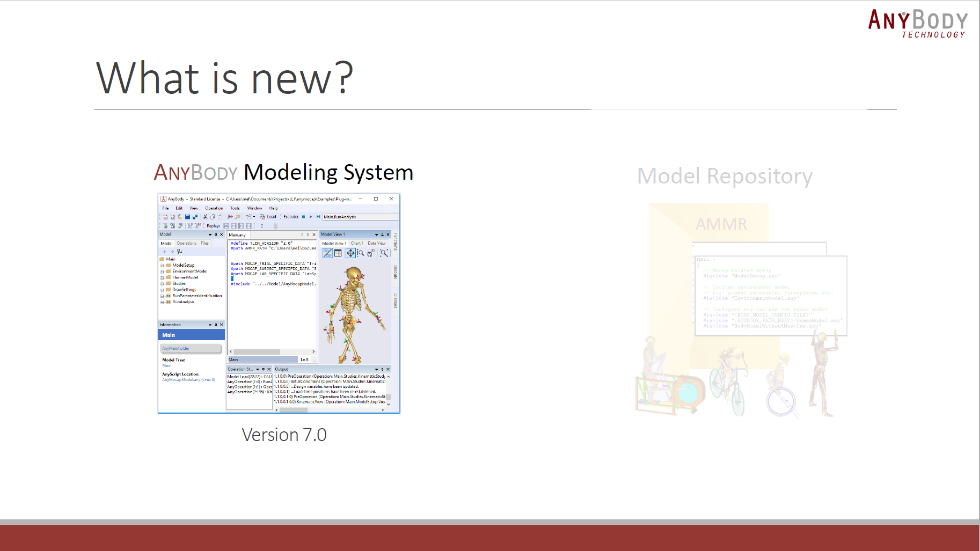980x551 pixels.
Task: Toggle the pin on the Model panel
Action: click(216, 234)
